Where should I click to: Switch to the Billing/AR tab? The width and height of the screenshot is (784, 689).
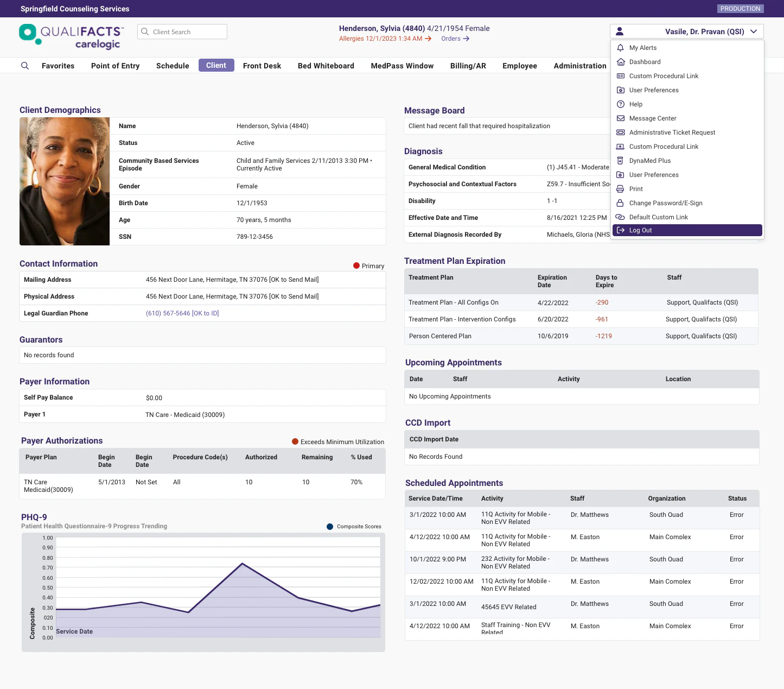[x=468, y=65]
